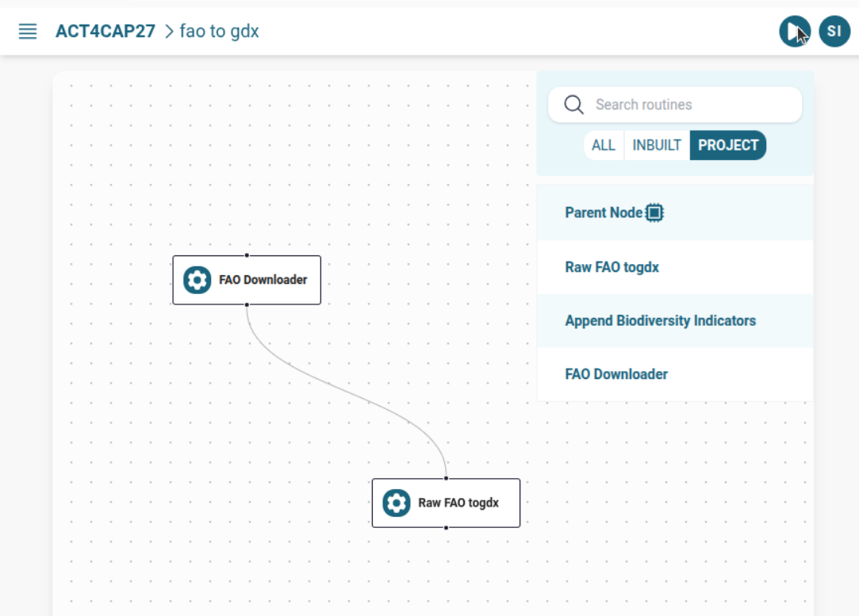Screen dimensions: 859x616
Task: Select the Raw FAO togdx node label
Action: (x=458, y=503)
